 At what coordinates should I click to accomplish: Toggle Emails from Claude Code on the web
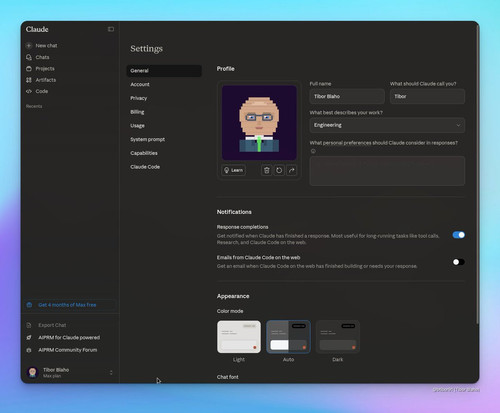click(459, 262)
